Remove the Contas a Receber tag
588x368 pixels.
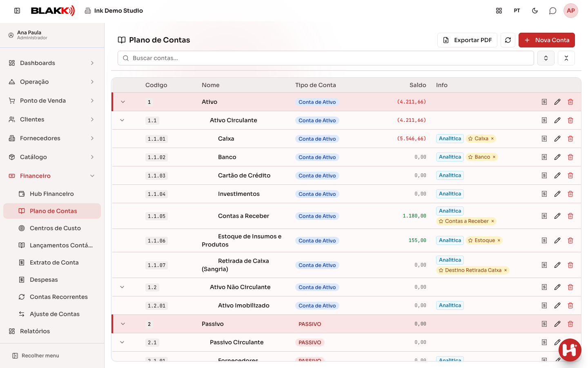493,221
